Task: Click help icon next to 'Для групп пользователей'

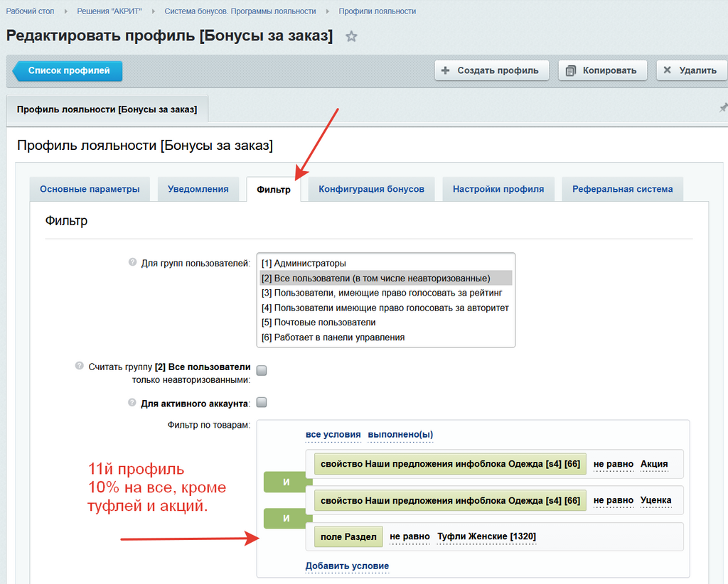Action: coord(132,262)
